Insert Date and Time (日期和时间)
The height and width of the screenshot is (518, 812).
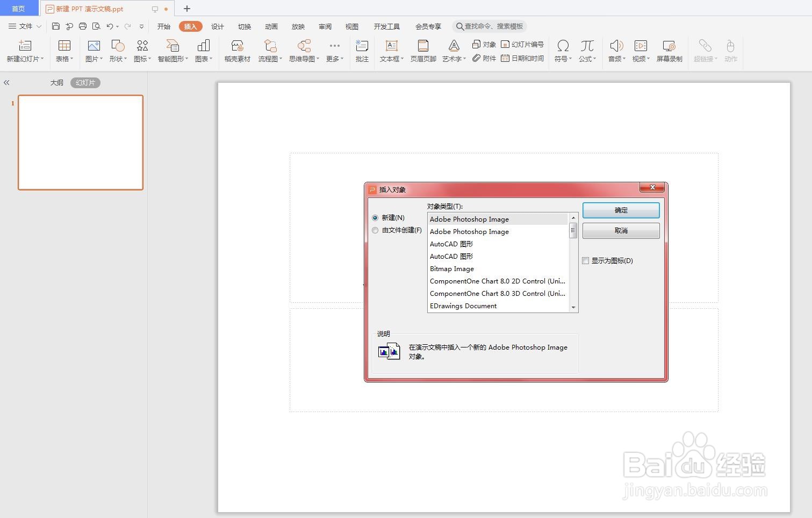click(522, 58)
